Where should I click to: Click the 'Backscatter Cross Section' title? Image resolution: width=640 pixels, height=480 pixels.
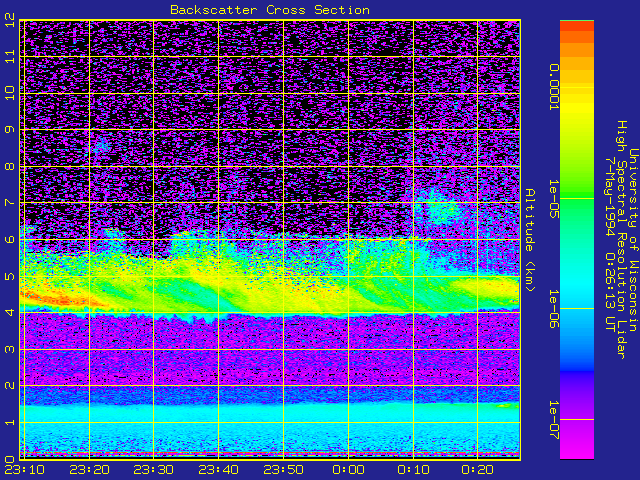270,10
